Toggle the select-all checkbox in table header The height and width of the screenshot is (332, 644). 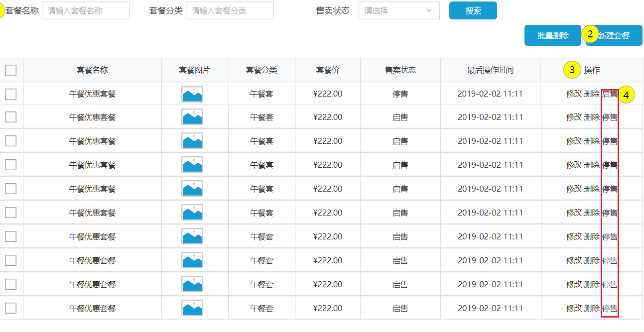(x=10, y=70)
